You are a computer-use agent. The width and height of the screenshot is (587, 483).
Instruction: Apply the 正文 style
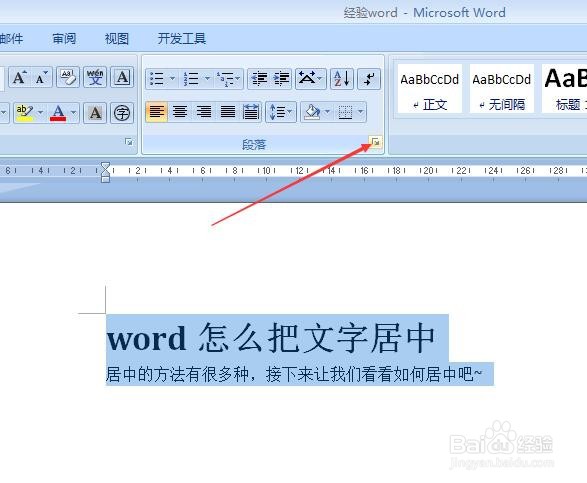pos(429,88)
